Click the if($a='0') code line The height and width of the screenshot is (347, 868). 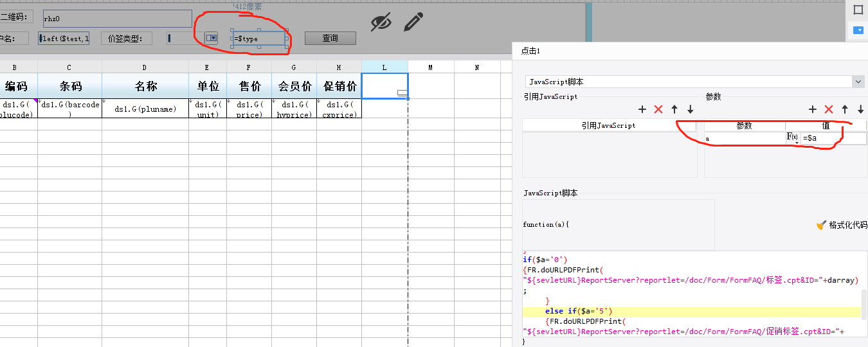[545, 260]
